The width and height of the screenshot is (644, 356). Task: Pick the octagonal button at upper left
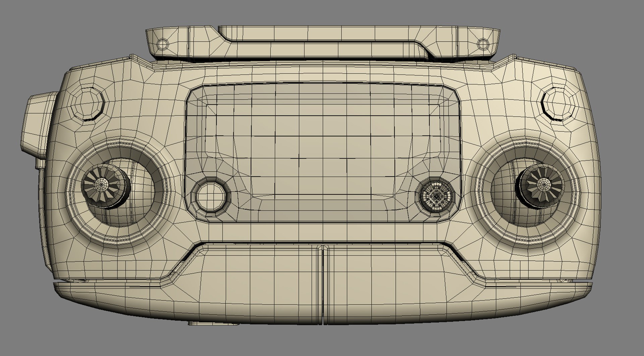(89, 104)
